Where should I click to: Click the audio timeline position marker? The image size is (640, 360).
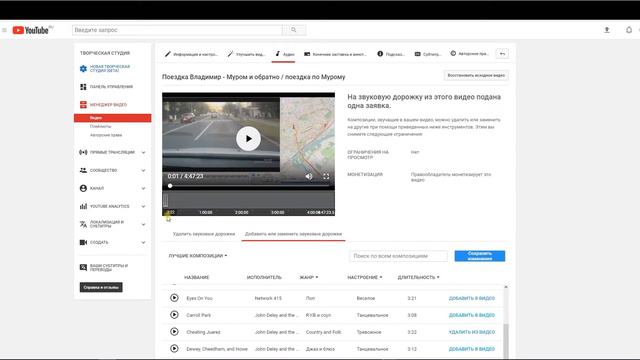tap(165, 200)
